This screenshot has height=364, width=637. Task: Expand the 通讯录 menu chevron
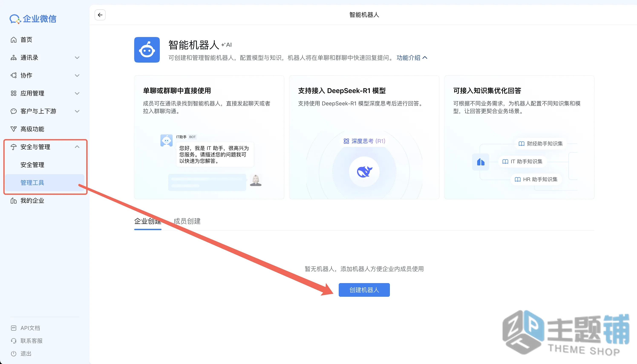(x=77, y=58)
